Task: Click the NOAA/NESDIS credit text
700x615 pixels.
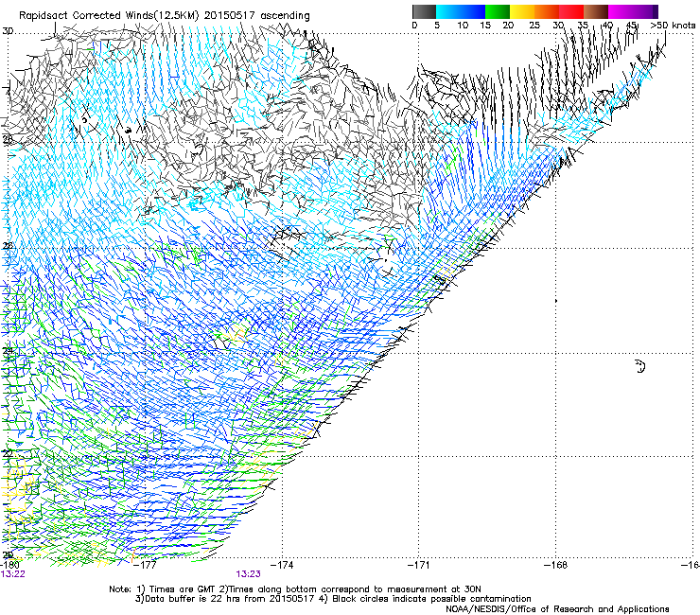Action: [x=557, y=609]
